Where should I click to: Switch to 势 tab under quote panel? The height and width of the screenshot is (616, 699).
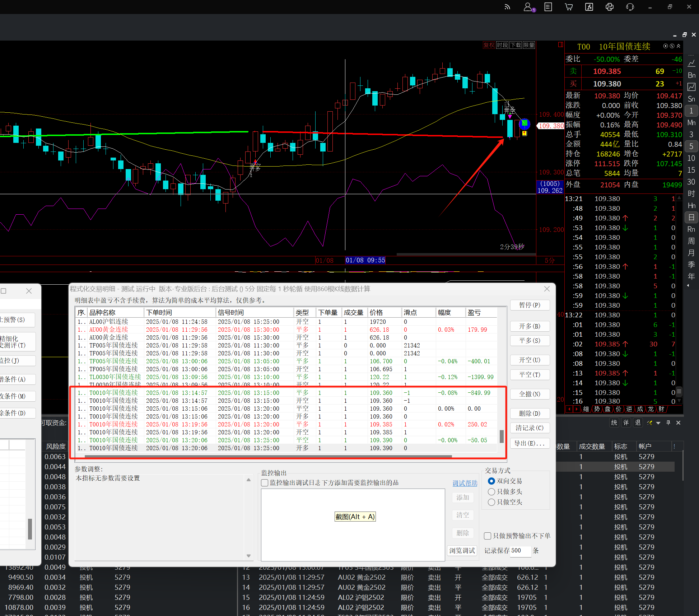(597, 409)
